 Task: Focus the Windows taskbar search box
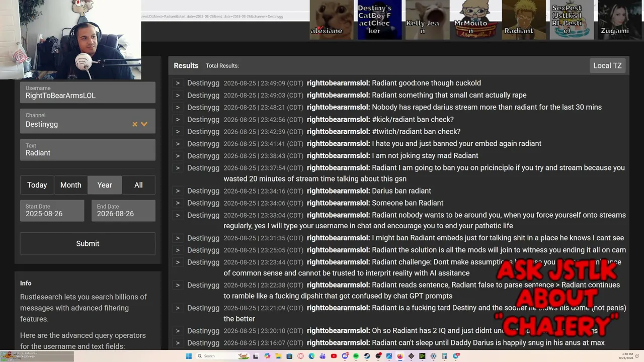coord(223,356)
